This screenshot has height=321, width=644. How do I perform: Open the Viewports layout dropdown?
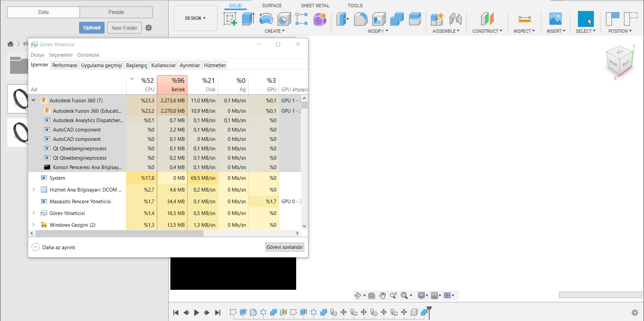pos(449,296)
